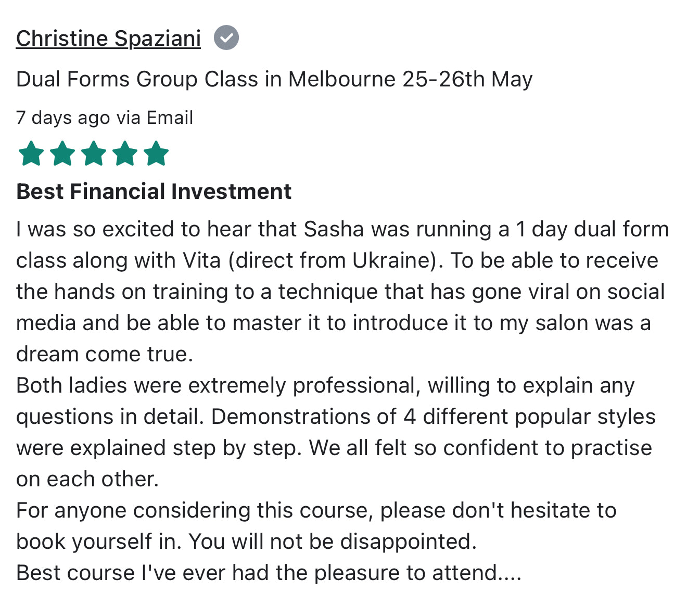
Task: Click the verified reviewer checkmark badge
Action: pyautogui.click(x=226, y=38)
